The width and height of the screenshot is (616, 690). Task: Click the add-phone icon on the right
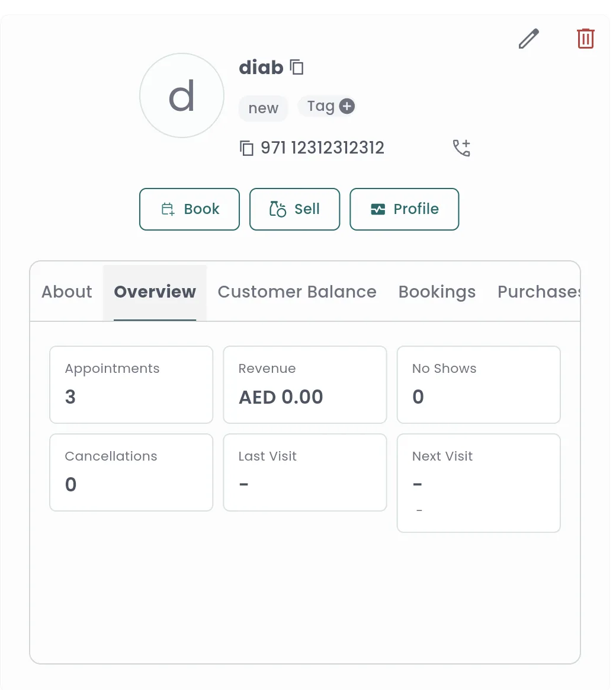(461, 148)
